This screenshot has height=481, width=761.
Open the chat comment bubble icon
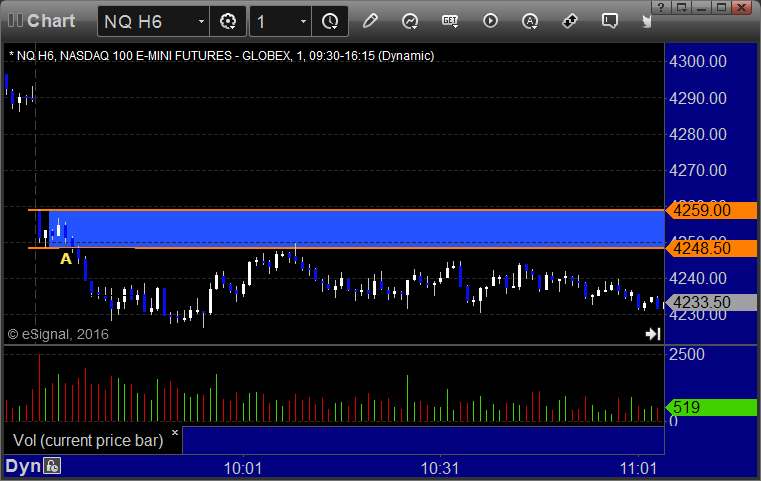(610, 21)
